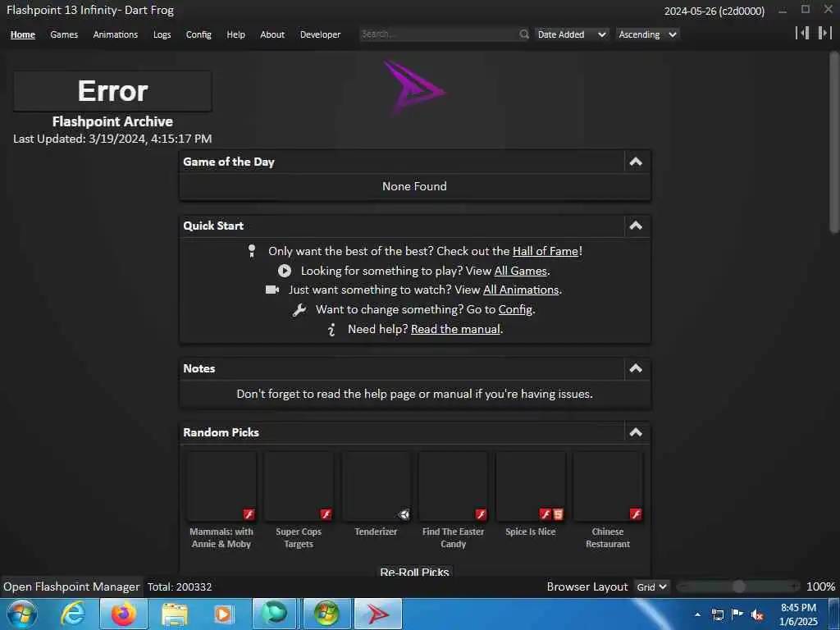
Task: Open the Date Added sort dropdown
Action: tap(572, 34)
